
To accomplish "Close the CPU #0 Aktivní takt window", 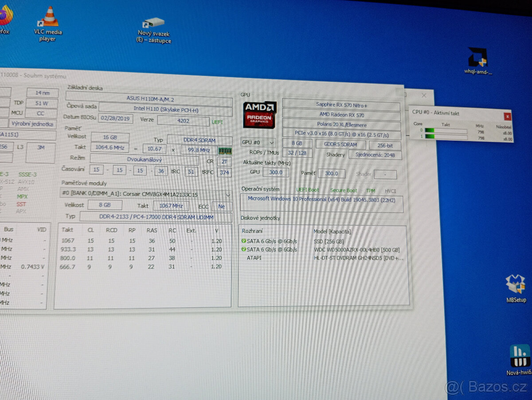I will pyautogui.click(x=507, y=116).
